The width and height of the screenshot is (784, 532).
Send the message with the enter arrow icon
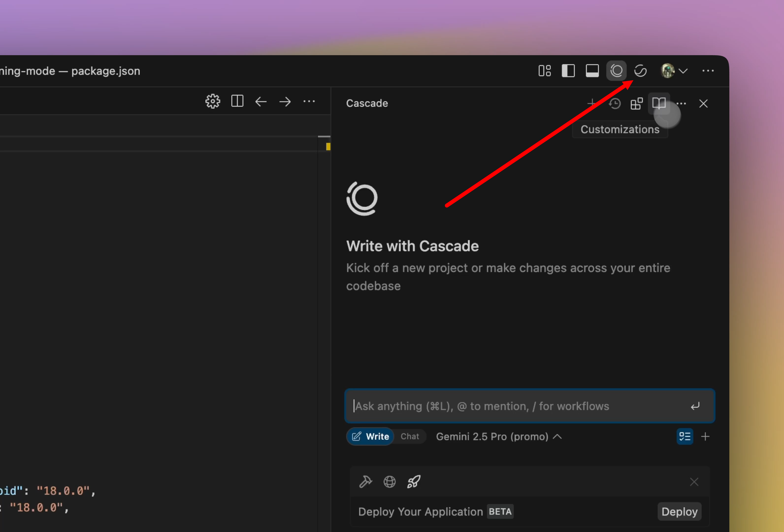[695, 406]
